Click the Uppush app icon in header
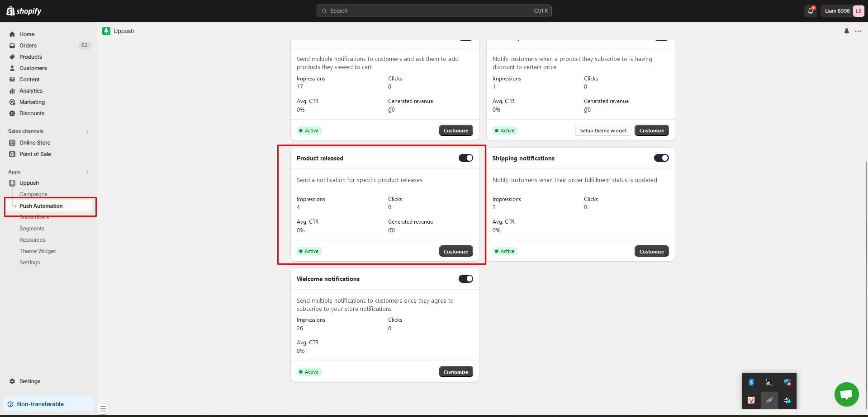The height and width of the screenshot is (417, 868). click(106, 31)
